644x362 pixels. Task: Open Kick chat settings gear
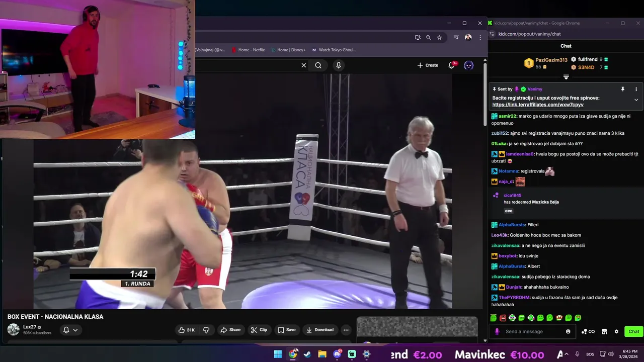coord(616,331)
